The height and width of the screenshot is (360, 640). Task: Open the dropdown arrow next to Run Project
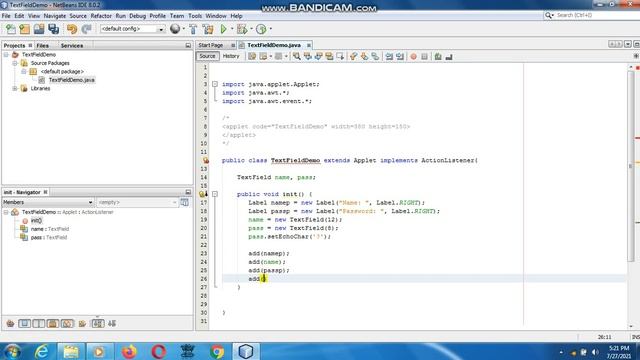231,29
